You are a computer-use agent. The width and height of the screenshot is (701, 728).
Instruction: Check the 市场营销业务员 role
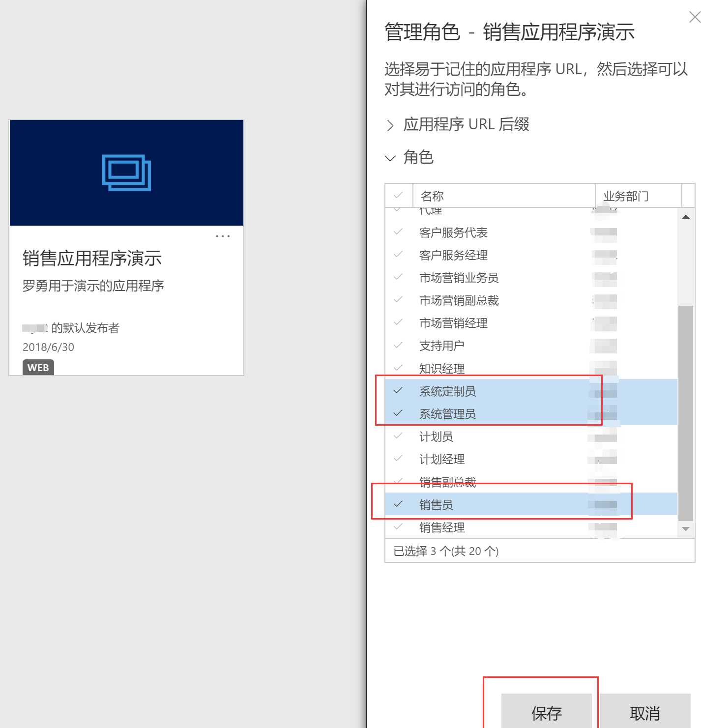[x=398, y=277]
